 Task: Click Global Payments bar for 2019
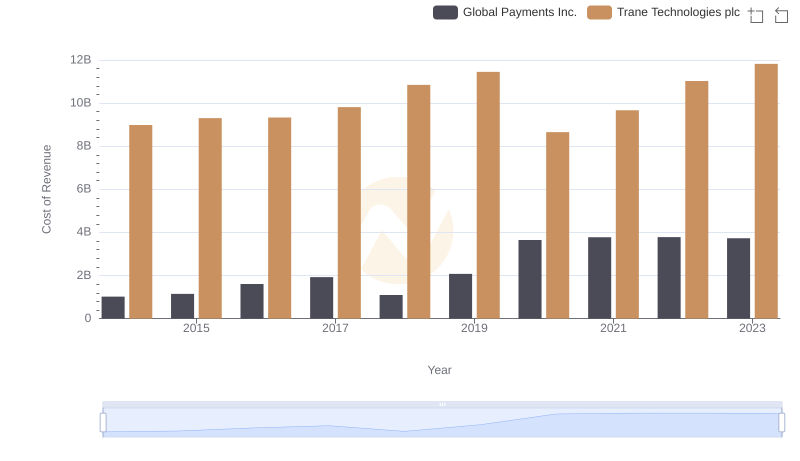[x=461, y=296]
